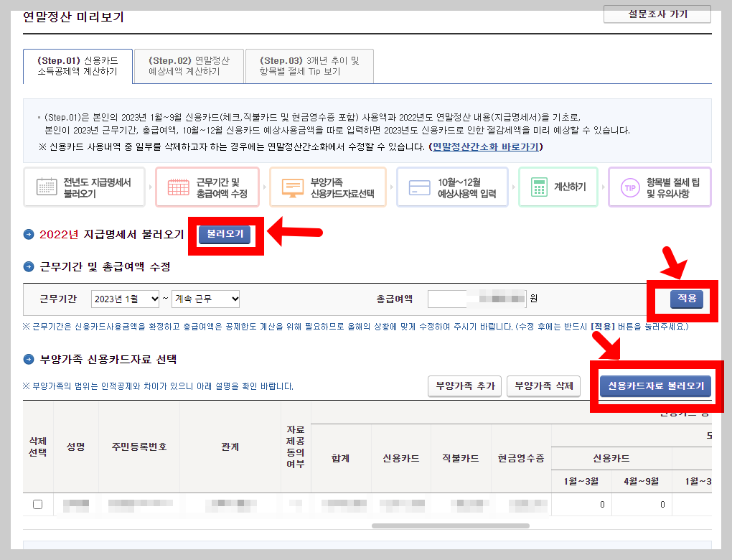The height and width of the screenshot is (560, 732).
Task: Follow the 연말정산간소화 바로가기 link
Action: 486,146
